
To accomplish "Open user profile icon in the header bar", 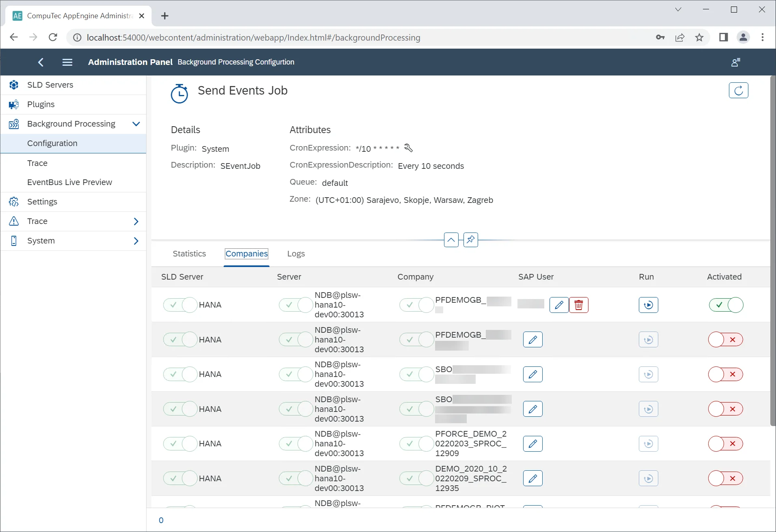I will coord(735,62).
